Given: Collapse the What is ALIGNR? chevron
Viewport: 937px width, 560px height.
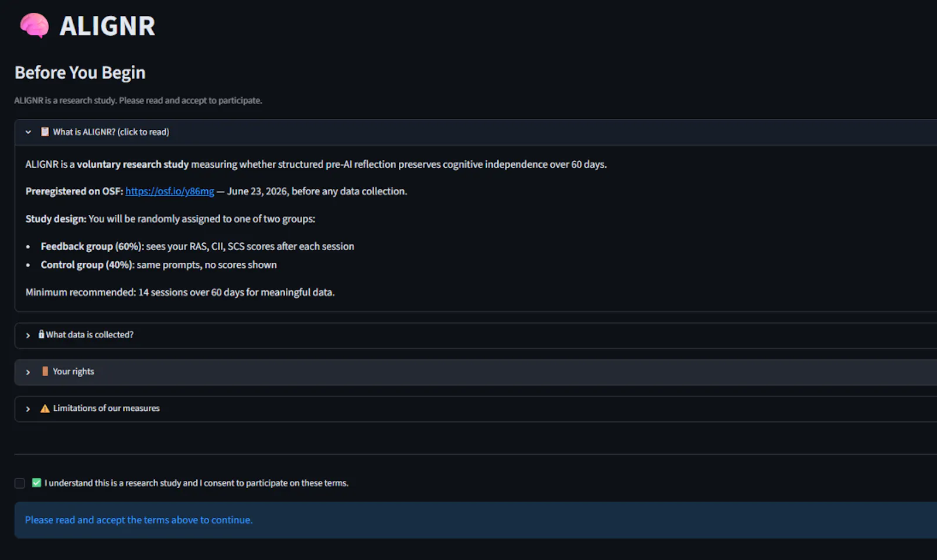Looking at the screenshot, I should click(x=28, y=132).
